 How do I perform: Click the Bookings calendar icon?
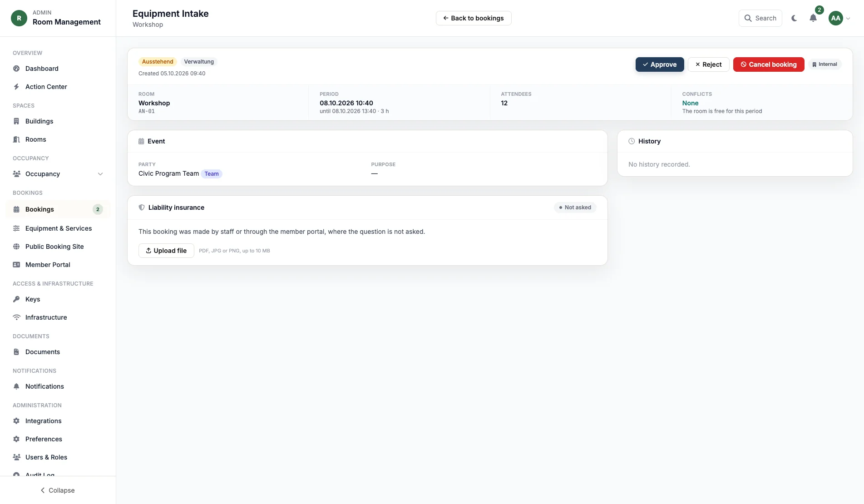tap(16, 209)
